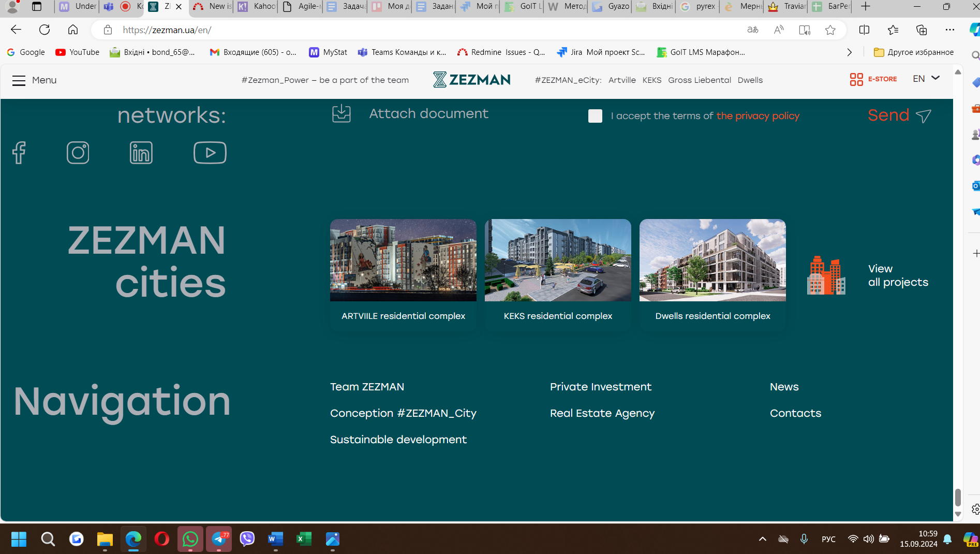This screenshot has width=980, height=554.
Task: Click the privacy policy link
Action: (758, 116)
